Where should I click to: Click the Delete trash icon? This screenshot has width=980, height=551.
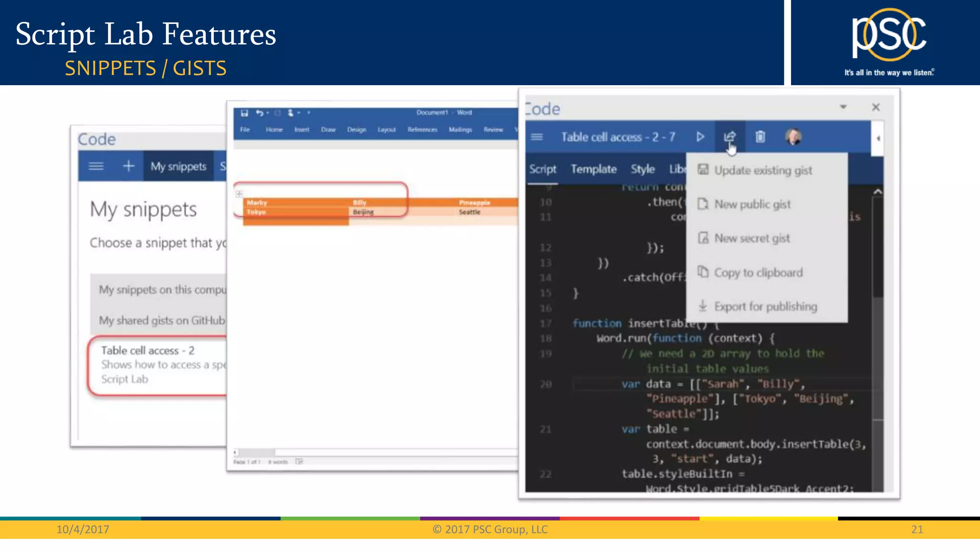[x=760, y=137]
